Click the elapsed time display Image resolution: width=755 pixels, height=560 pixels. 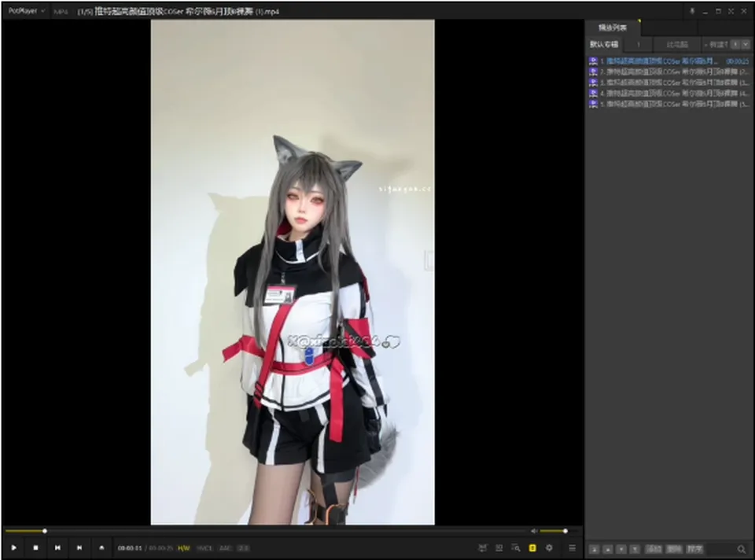tap(130, 548)
